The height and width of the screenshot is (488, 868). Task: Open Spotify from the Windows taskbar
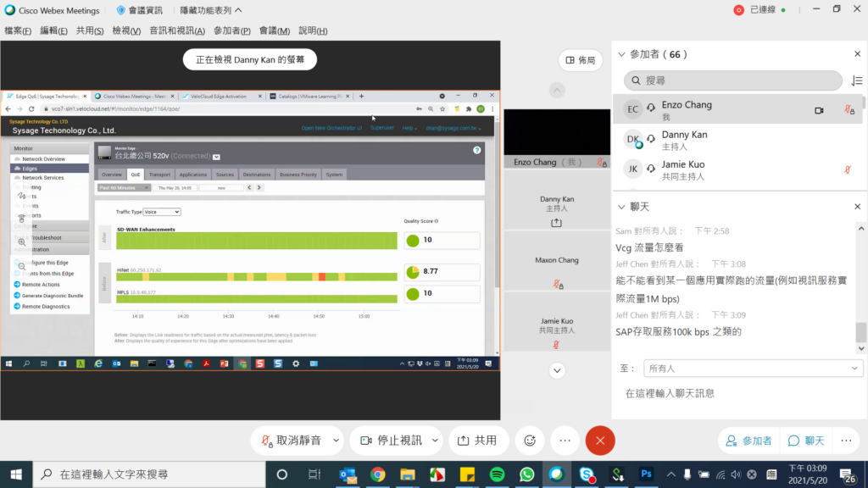coord(497,474)
